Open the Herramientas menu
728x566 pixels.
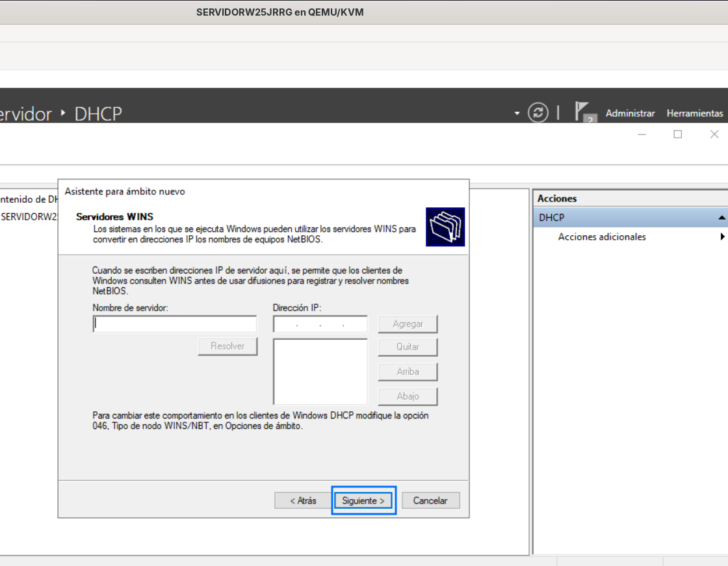[x=695, y=113]
